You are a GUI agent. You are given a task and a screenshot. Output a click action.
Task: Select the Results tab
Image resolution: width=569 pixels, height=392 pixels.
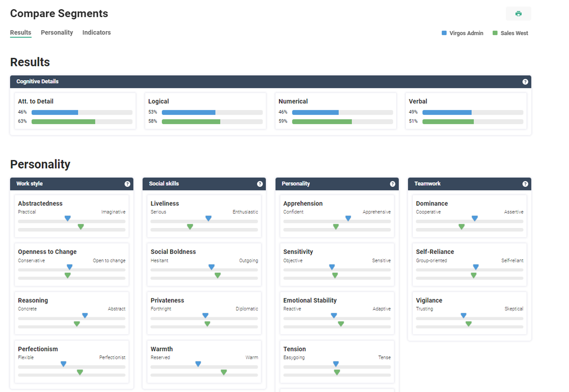20,32
